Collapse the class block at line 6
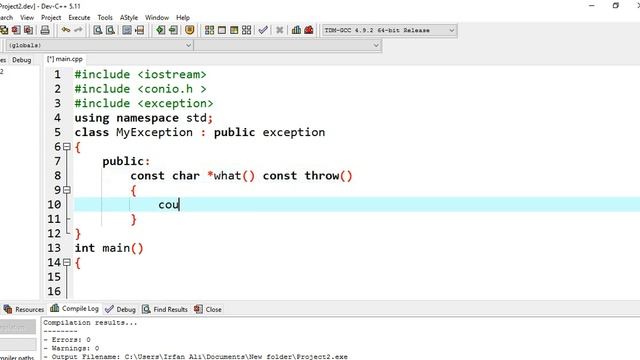The width and height of the screenshot is (640, 360). (67, 147)
